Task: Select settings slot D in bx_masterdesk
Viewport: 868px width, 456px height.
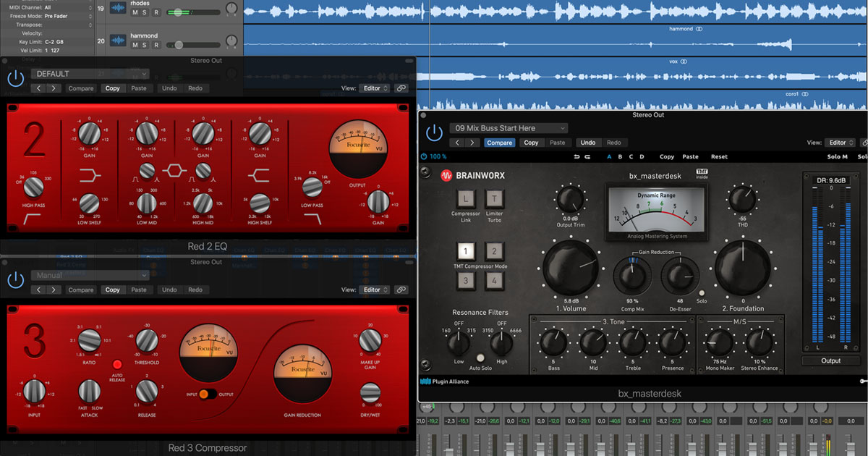Action: click(x=642, y=156)
